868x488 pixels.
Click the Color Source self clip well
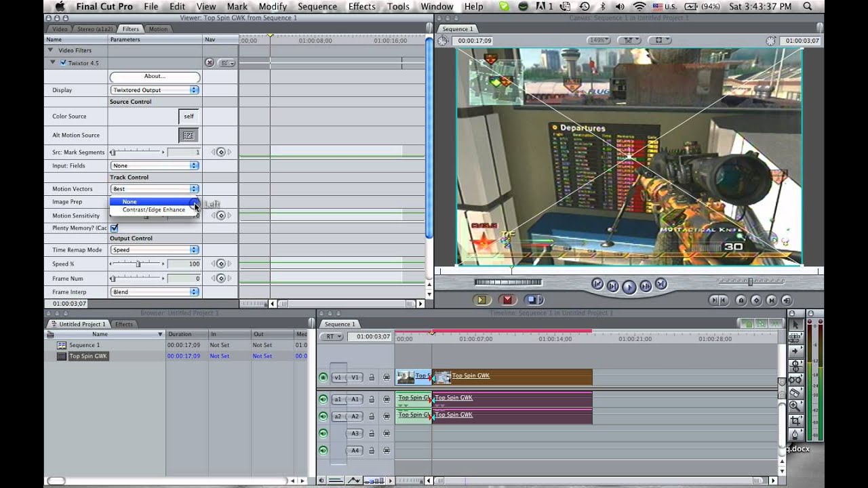tap(189, 117)
